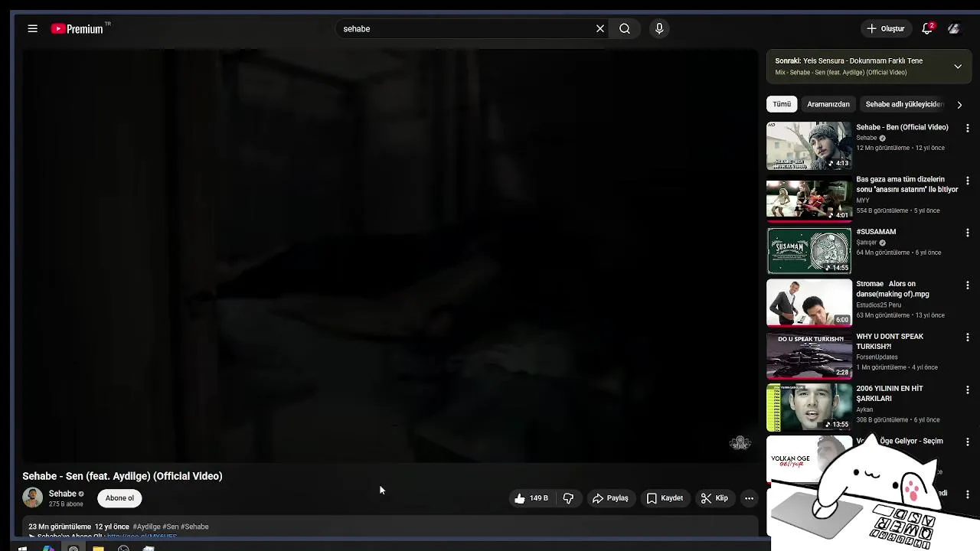Screen dimensions: 980x551
Task: Open the hamburger guide menu
Action: pos(32,28)
